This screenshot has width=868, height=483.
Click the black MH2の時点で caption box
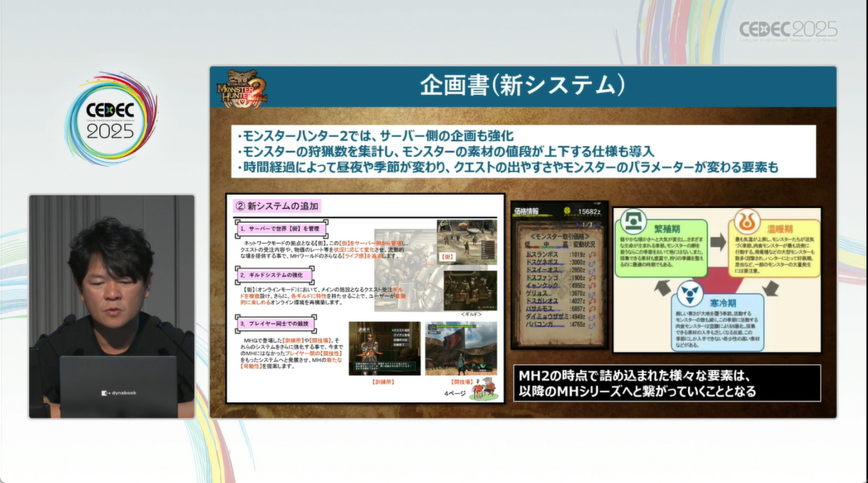pyautogui.click(x=666, y=383)
